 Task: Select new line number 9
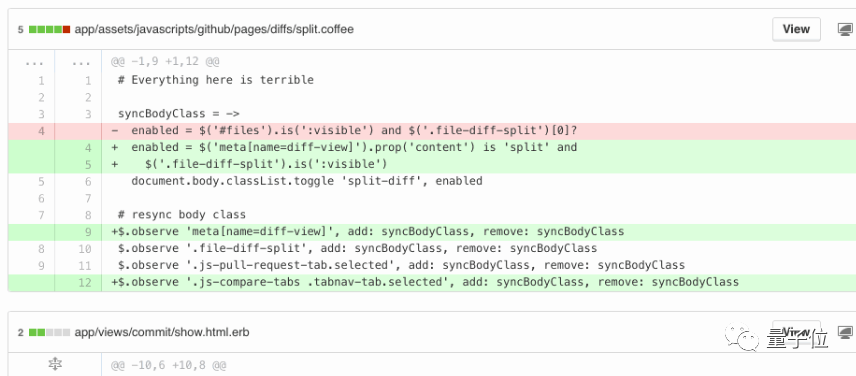point(88,231)
